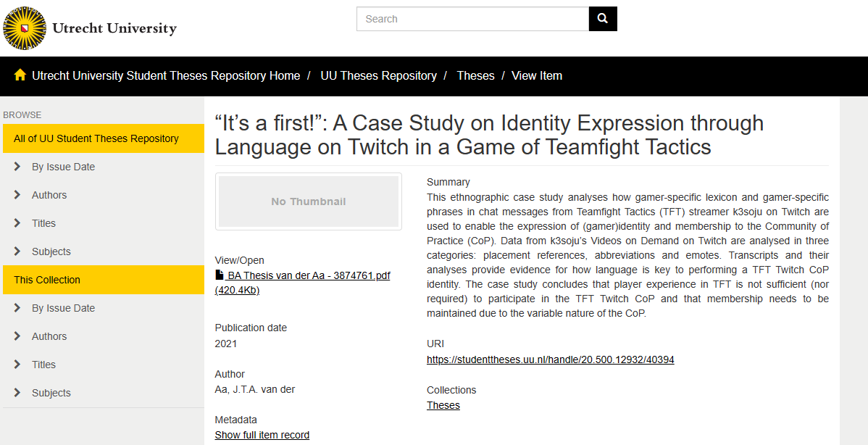Expand chevron beside Authors under This Collection
868x445 pixels.
point(17,336)
